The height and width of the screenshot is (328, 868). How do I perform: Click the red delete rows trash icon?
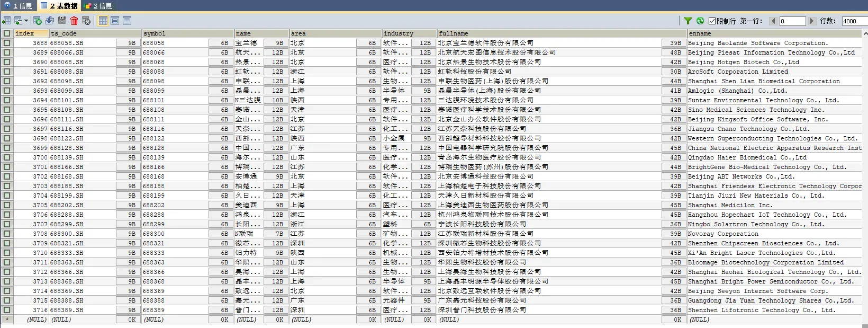tap(74, 21)
